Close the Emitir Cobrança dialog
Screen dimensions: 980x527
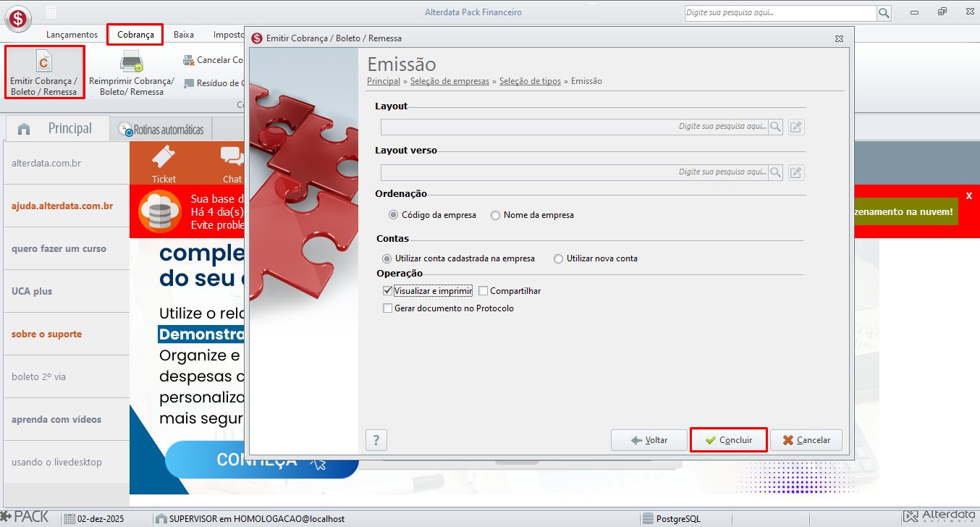coord(839,38)
